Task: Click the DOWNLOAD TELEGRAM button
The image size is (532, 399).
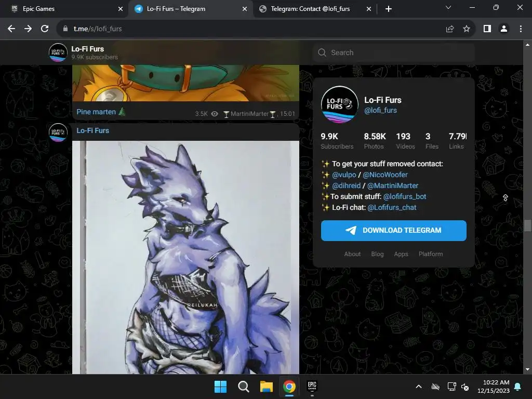Action: [394, 230]
